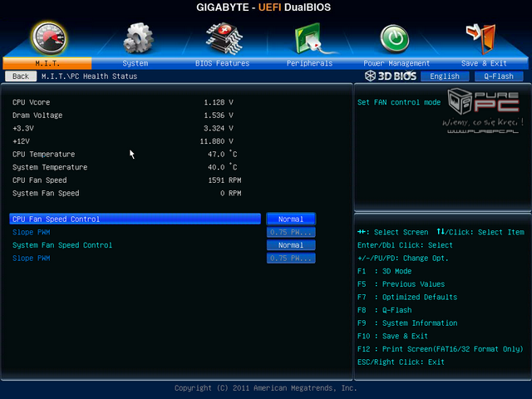Click the Set FAN control mode help text
This screenshot has width=532, height=399.
tap(399, 102)
